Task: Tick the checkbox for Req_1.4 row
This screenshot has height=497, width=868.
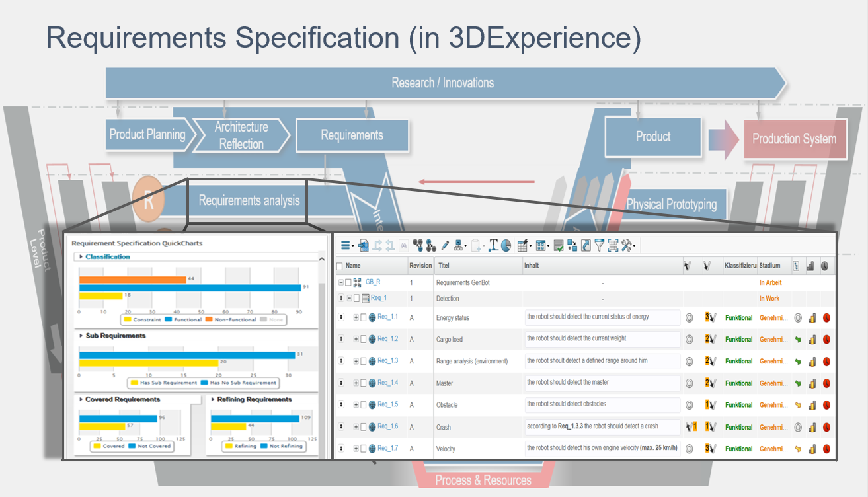Action: 364,383
